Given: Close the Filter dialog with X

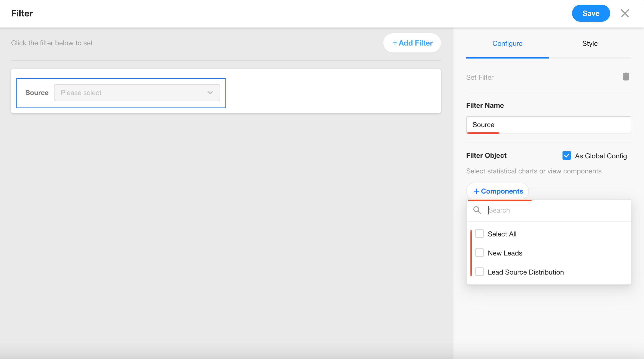Looking at the screenshot, I should pos(625,13).
